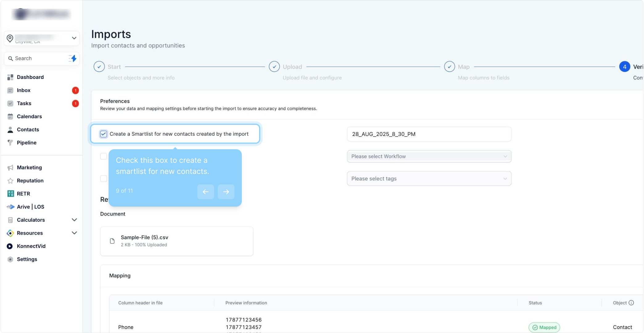The height and width of the screenshot is (333, 644).
Task: Go to Contacts in sidebar
Action: (28, 129)
